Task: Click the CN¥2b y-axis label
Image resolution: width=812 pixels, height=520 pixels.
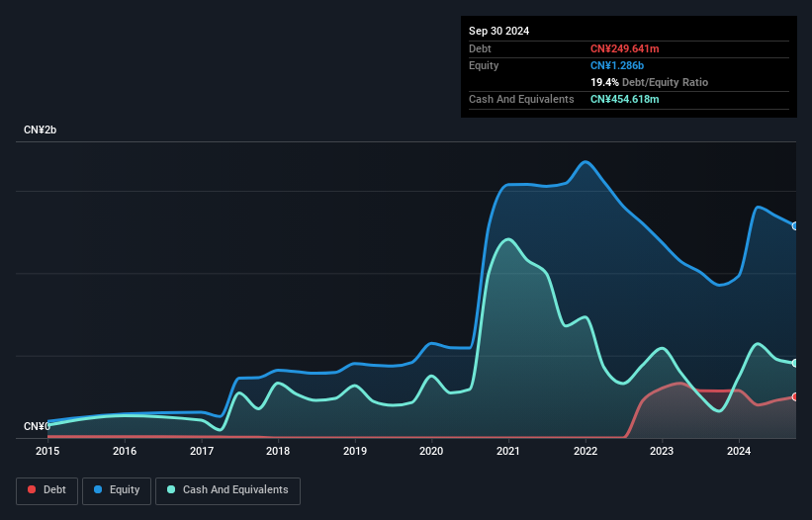Action: 40,130
